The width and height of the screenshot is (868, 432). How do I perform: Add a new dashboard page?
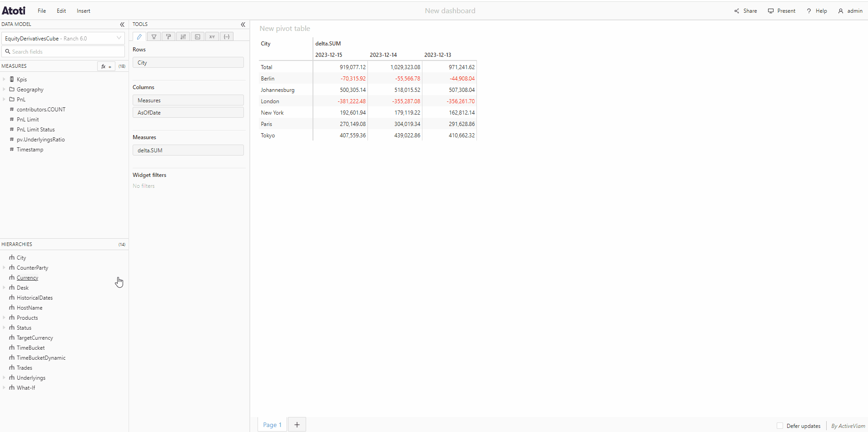tap(297, 425)
